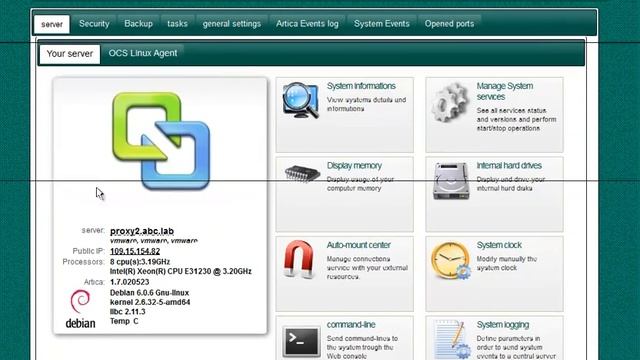The height and width of the screenshot is (360, 640).
Task: Switch to the server tab
Action: click(x=52, y=24)
